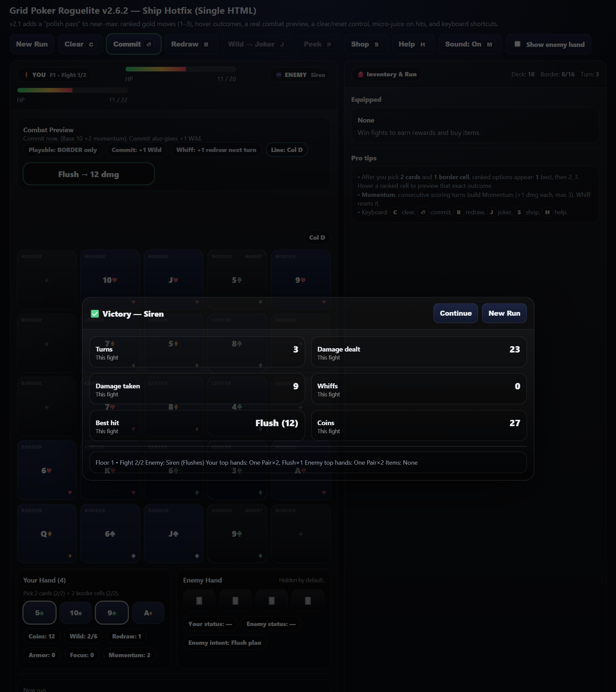This screenshot has height=692, width=616.
Task: Click the enemy HP bar
Action: (x=181, y=69)
